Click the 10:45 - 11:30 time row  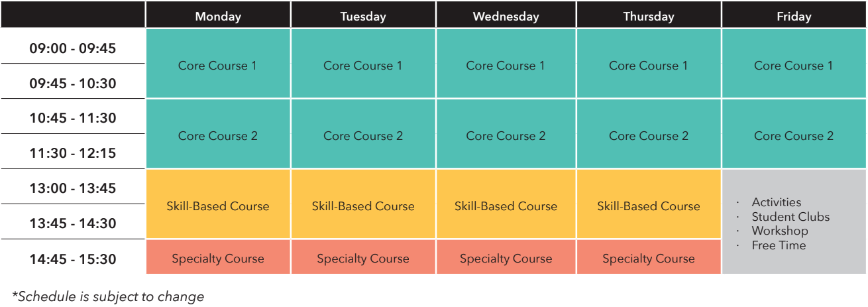click(x=73, y=118)
